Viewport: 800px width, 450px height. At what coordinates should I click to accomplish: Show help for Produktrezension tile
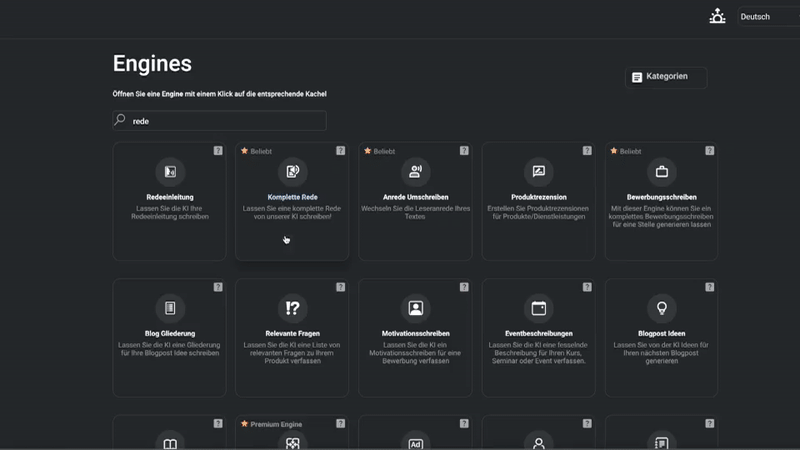point(587,151)
